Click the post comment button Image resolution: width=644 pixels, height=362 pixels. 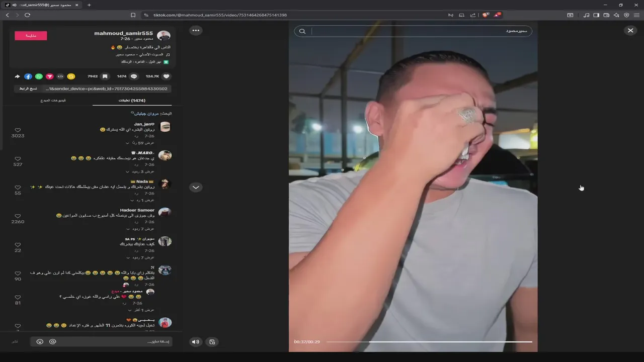click(x=15, y=341)
